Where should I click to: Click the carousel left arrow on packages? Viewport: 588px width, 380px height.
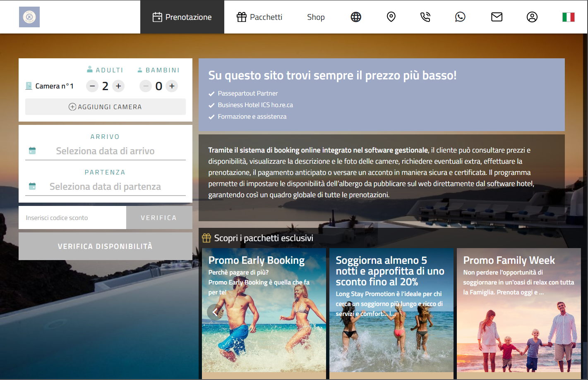pos(215,312)
